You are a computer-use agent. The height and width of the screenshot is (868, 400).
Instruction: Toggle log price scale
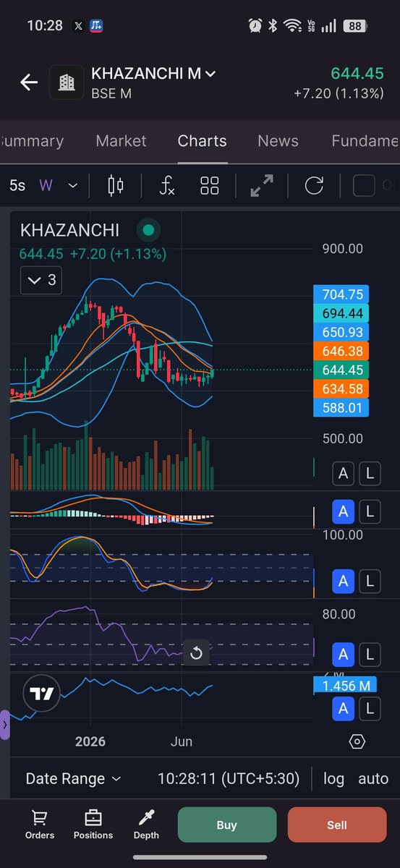[333, 779]
